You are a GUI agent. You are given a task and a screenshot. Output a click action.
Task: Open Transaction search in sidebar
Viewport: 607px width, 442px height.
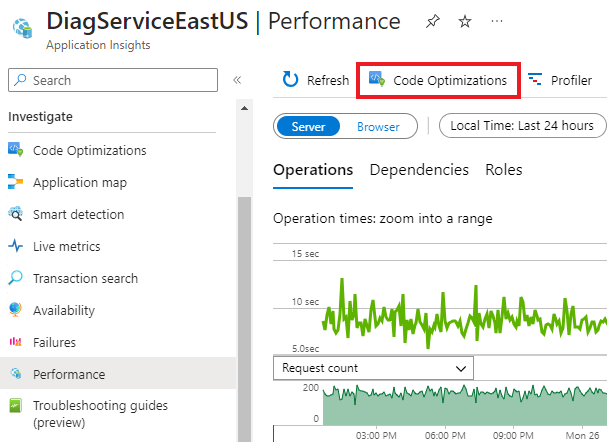click(x=85, y=279)
